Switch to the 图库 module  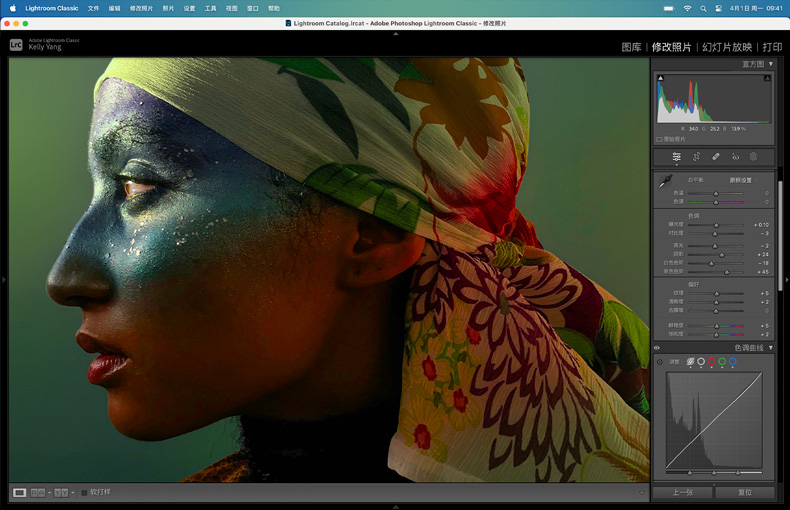[x=631, y=47]
